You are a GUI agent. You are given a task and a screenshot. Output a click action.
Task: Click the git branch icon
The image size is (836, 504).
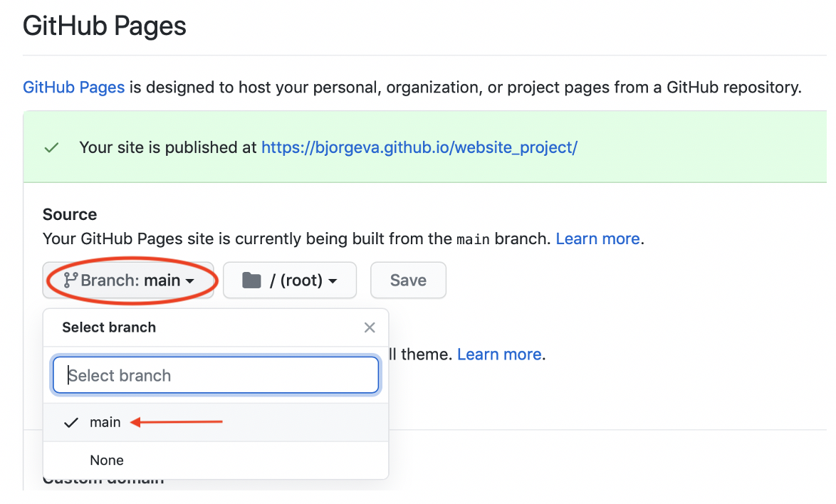point(70,280)
